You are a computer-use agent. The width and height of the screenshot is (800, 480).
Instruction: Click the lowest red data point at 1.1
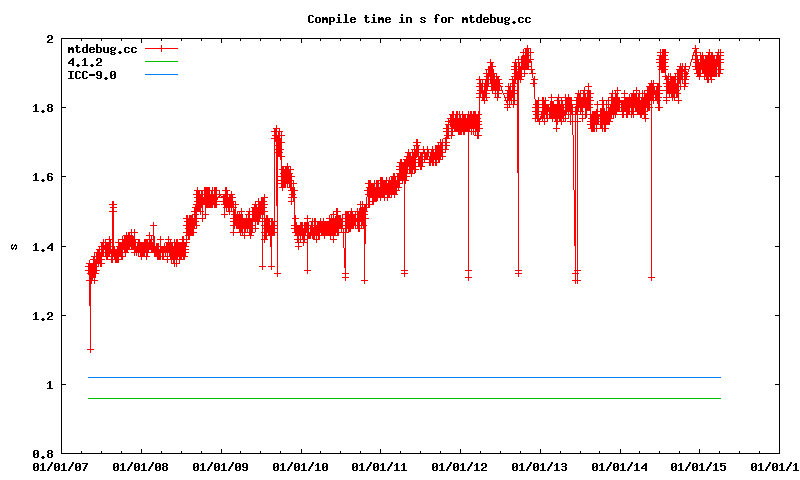pyautogui.click(x=90, y=350)
